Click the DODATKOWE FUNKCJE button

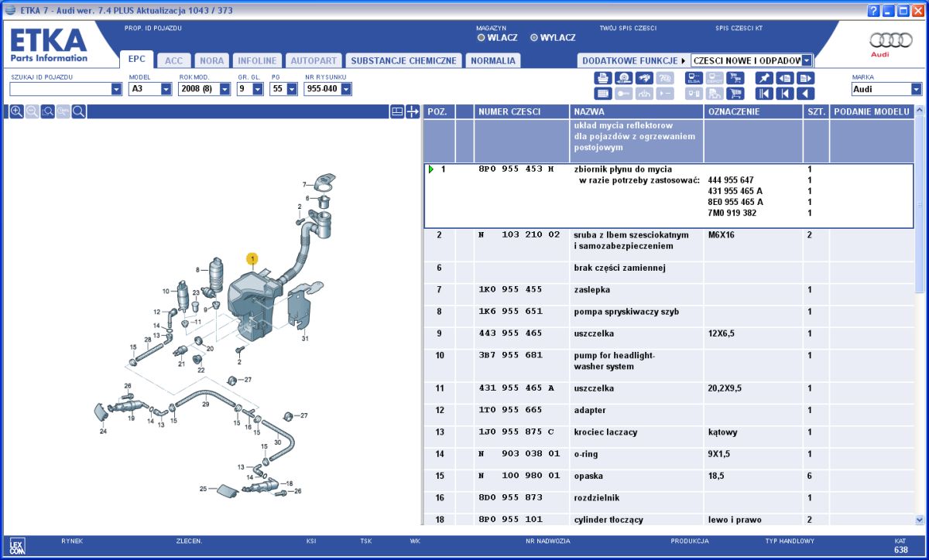[x=629, y=60]
